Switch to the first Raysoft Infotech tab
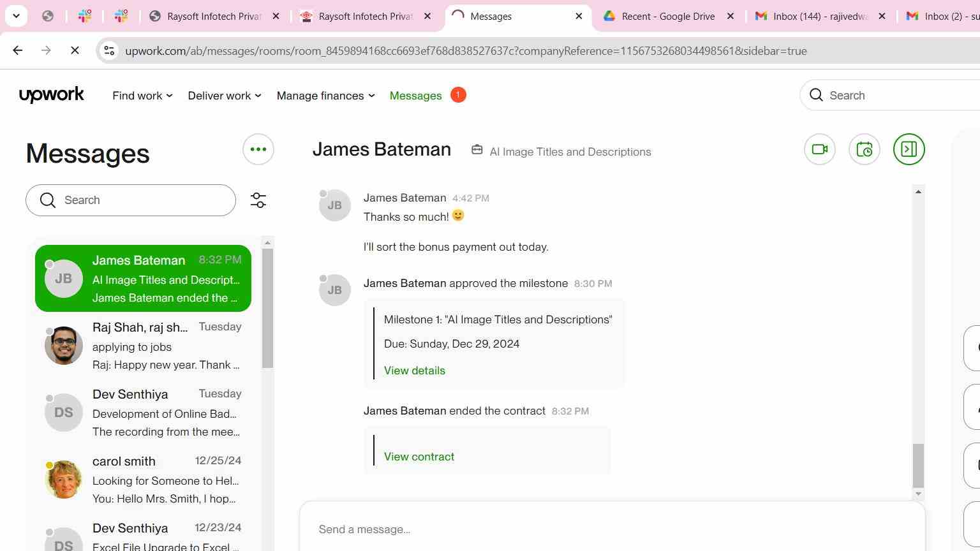Image resolution: width=980 pixels, height=551 pixels. [214, 16]
